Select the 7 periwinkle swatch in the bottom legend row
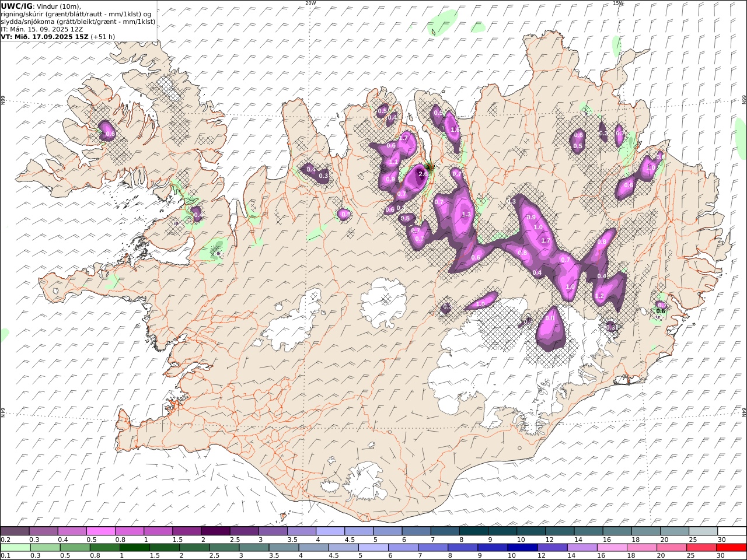747x560 pixels. [433, 548]
